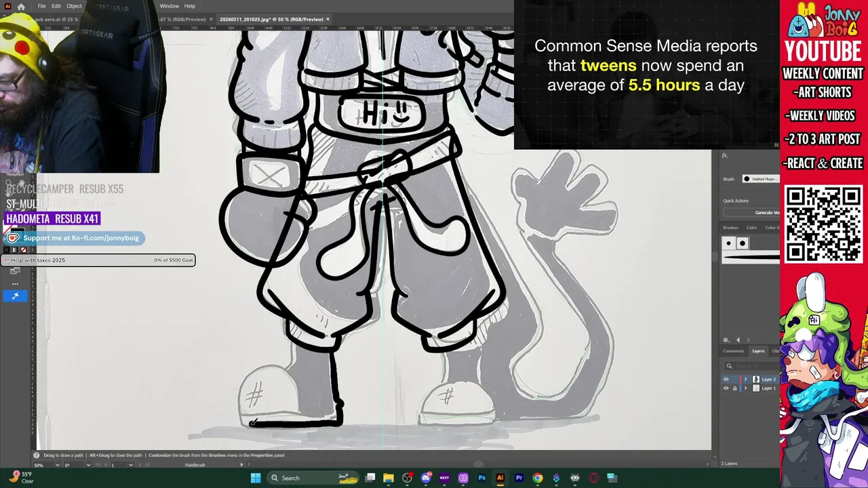The width and height of the screenshot is (868, 488).
Task: Go to first artboard arrow
Action: [100, 465]
